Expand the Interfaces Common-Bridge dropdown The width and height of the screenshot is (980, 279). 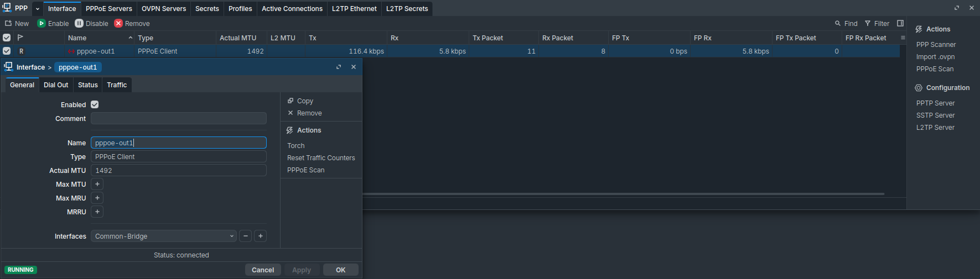[232, 236]
